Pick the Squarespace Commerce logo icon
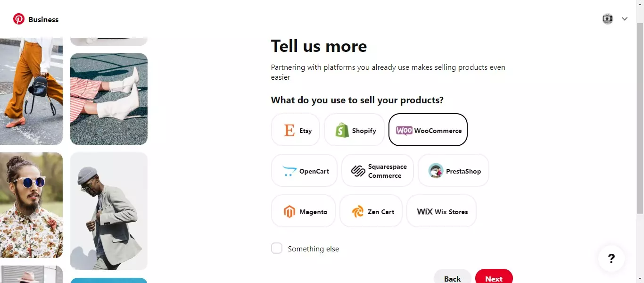The height and width of the screenshot is (283, 644). coord(358,171)
